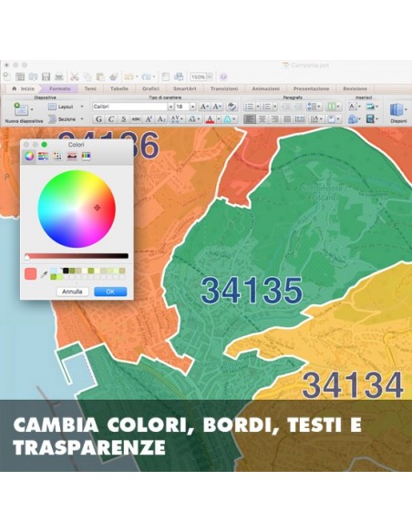Toggle align left paragraph button

(250, 119)
